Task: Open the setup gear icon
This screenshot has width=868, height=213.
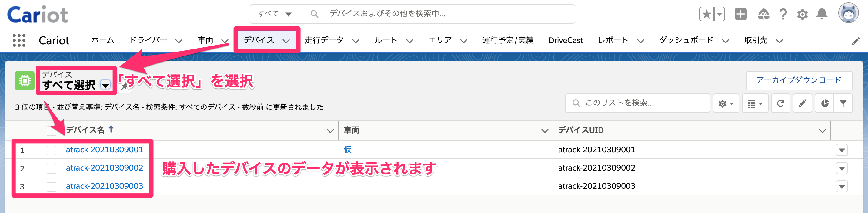Action: tap(802, 15)
